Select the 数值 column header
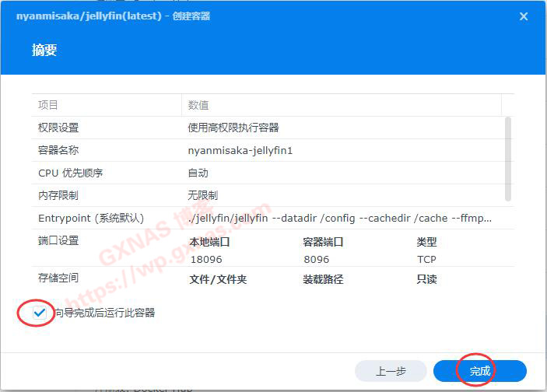 [198, 105]
